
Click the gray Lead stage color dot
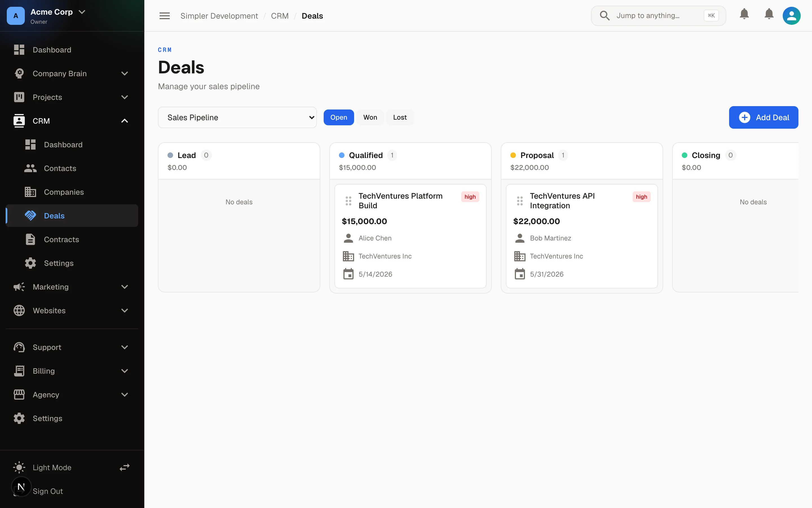point(170,155)
